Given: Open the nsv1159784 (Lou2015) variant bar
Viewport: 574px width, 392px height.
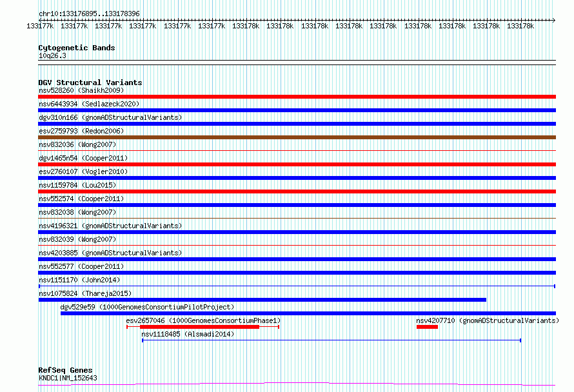Looking at the screenshot, I should (x=297, y=191).
